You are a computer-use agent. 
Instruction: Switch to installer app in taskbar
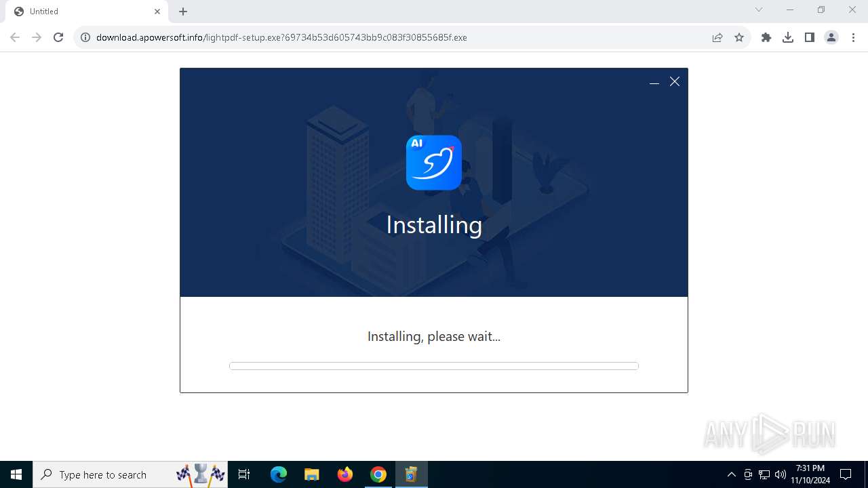(x=411, y=474)
